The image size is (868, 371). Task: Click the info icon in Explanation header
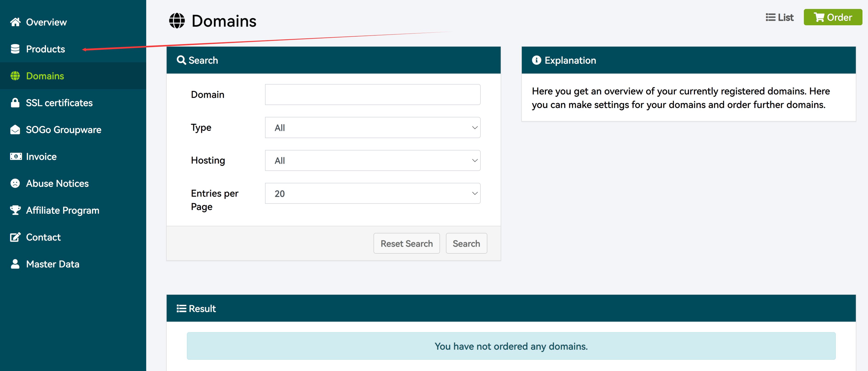point(537,60)
